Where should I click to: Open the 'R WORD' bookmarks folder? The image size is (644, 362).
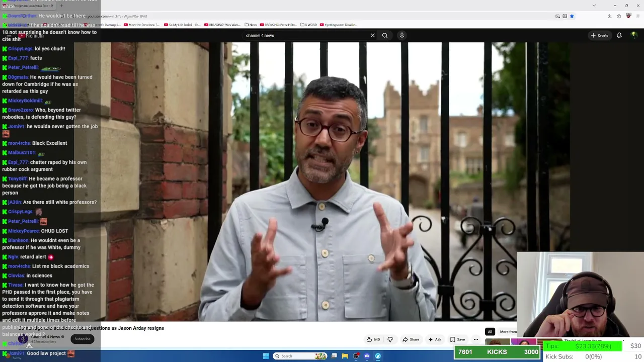309,25
